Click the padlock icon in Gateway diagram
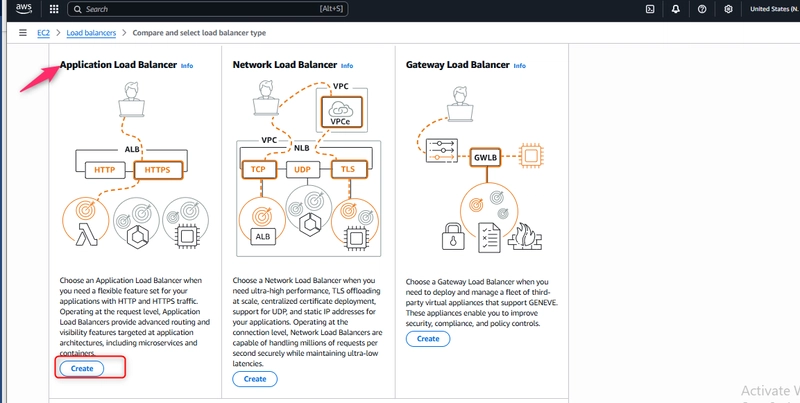Image resolution: width=800 pixels, height=403 pixels. pyautogui.click(x=453, y=237)
